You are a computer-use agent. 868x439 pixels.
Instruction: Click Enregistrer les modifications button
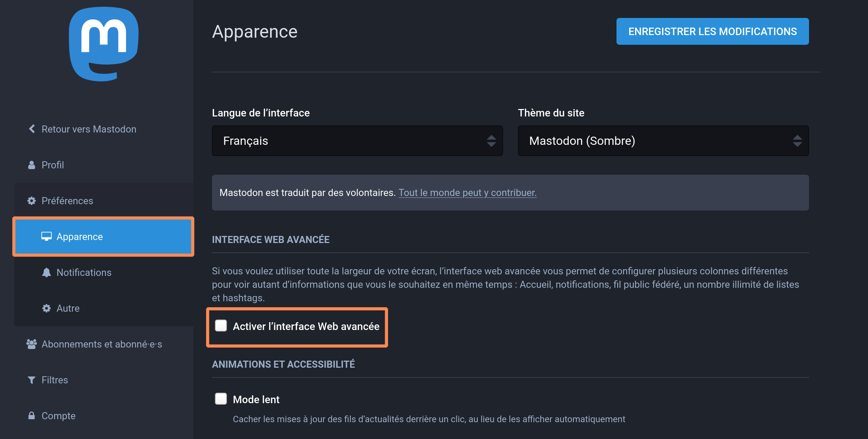712,31
